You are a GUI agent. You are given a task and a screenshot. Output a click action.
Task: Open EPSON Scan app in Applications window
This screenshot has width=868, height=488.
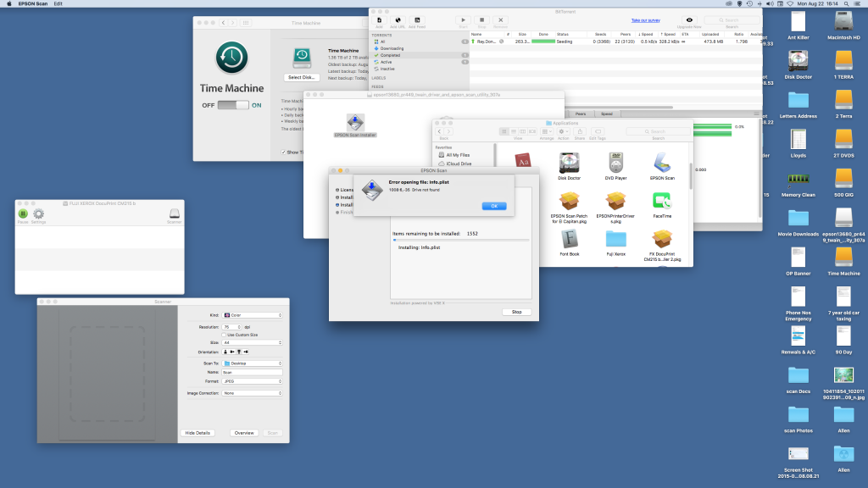pyautogui.click(x=662, y=164)
